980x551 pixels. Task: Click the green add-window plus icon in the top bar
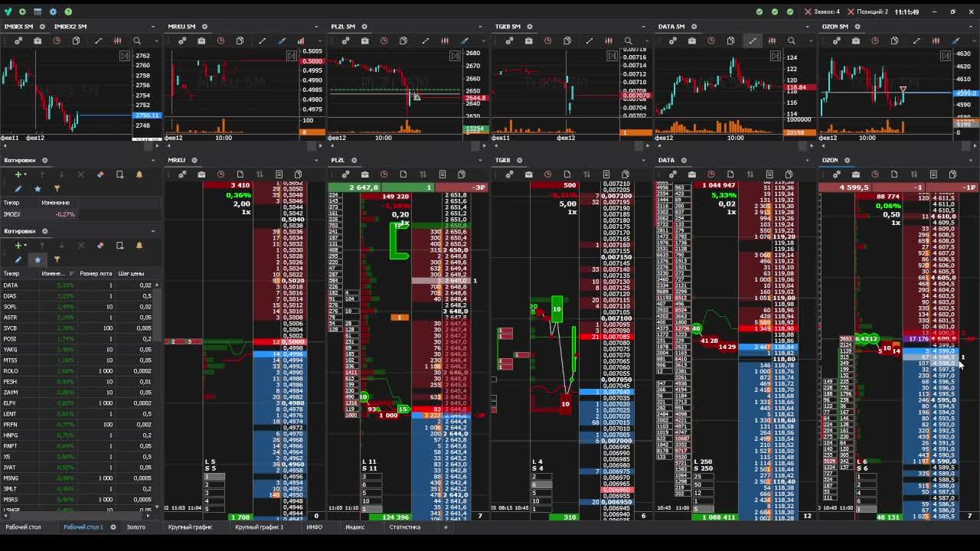22,11
